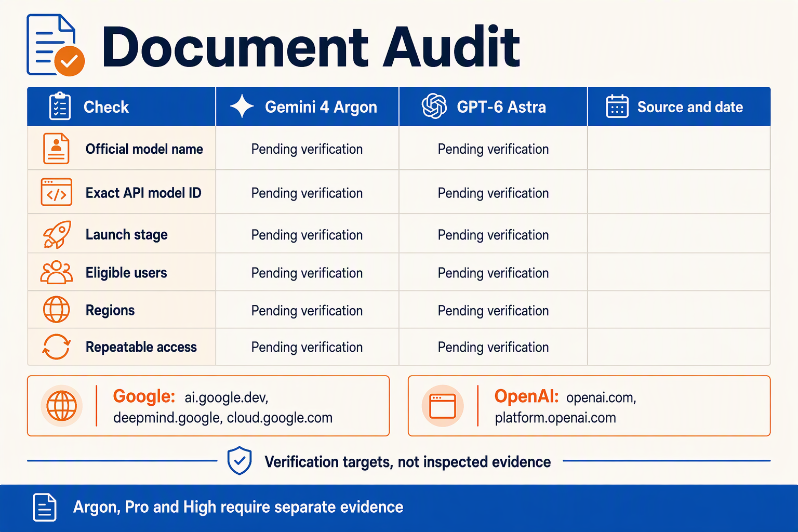Screen dimensions: 798x532
Task: Click the ai.google.dev address
Action: point(227,398)
